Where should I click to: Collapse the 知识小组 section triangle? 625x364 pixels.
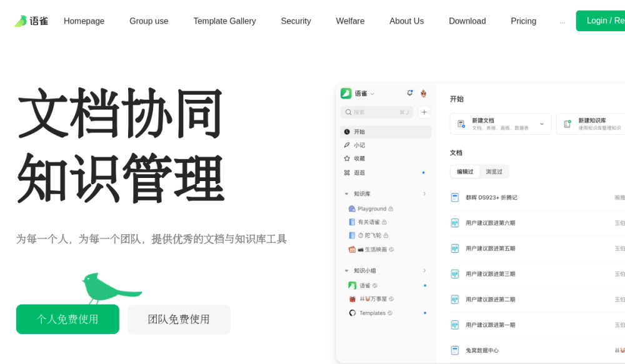coord(346,271)
